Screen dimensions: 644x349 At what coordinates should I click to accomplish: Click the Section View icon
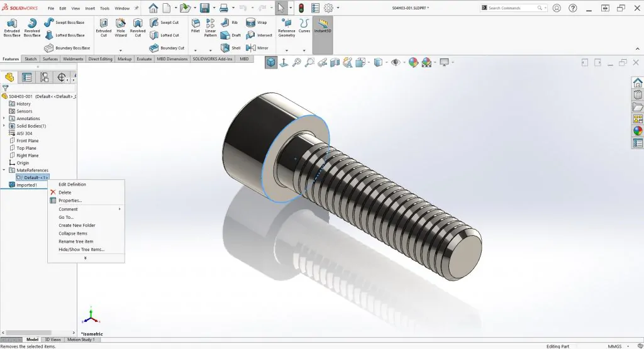pyautogui.click(x=335, y=62)
